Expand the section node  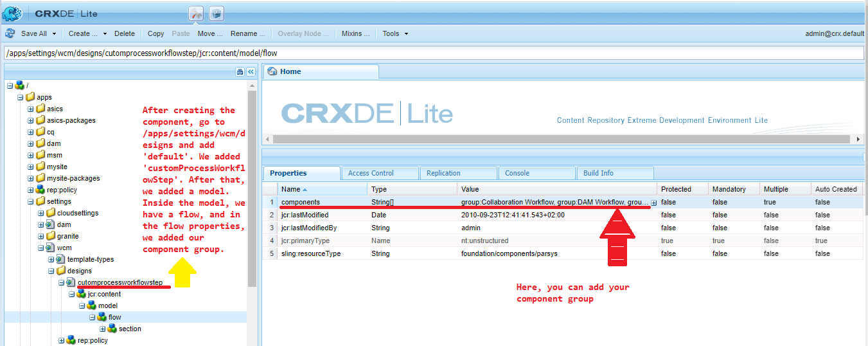point(102,329)
